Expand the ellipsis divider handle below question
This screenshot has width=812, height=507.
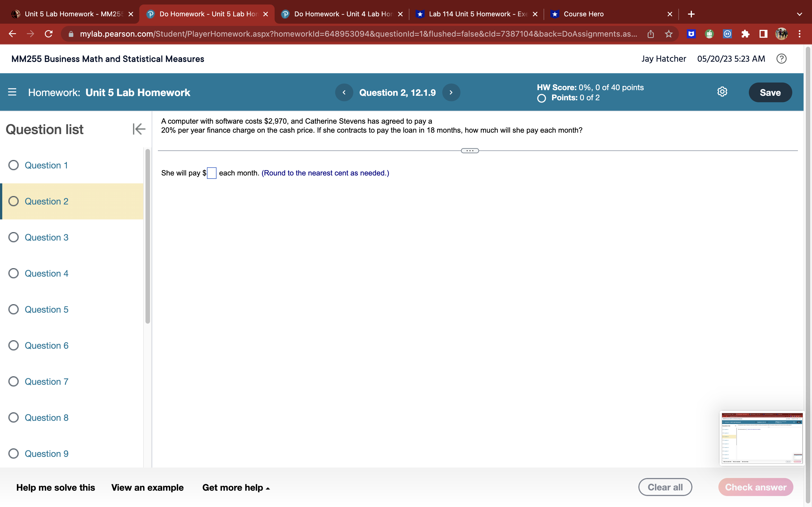point(470,151)
